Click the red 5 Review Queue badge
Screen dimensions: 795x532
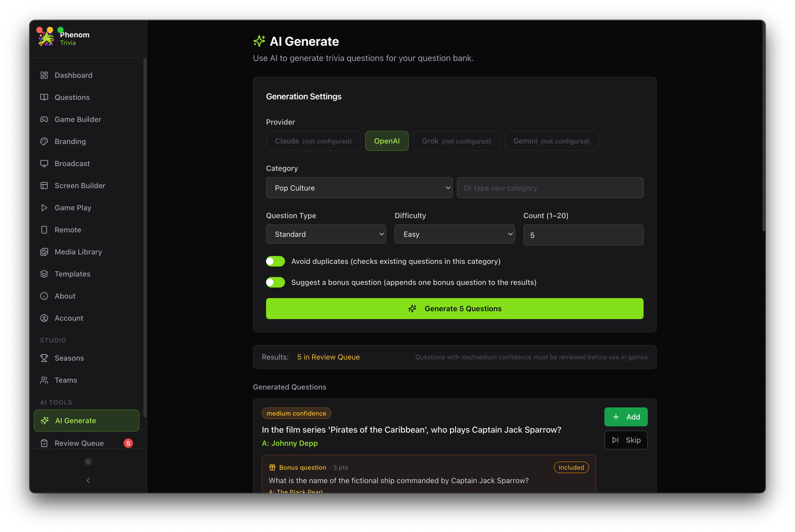(128, 443)
